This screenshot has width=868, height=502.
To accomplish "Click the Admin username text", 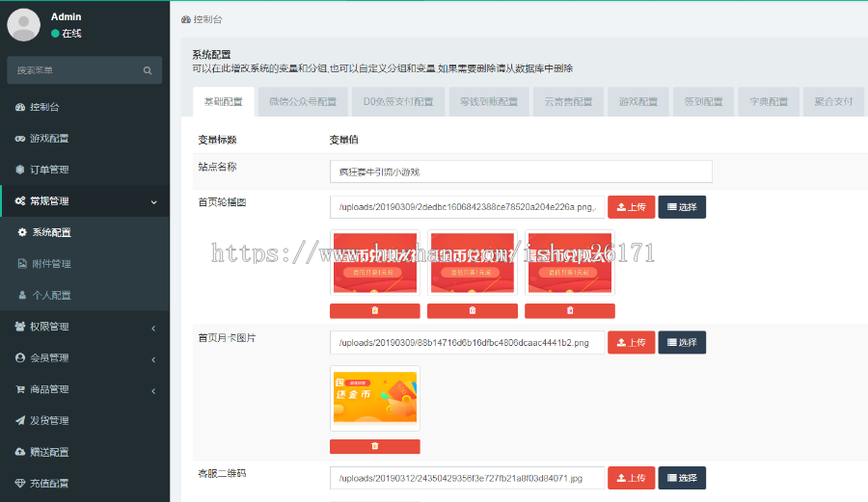I will pyautogui.click(x=66, y=17).
